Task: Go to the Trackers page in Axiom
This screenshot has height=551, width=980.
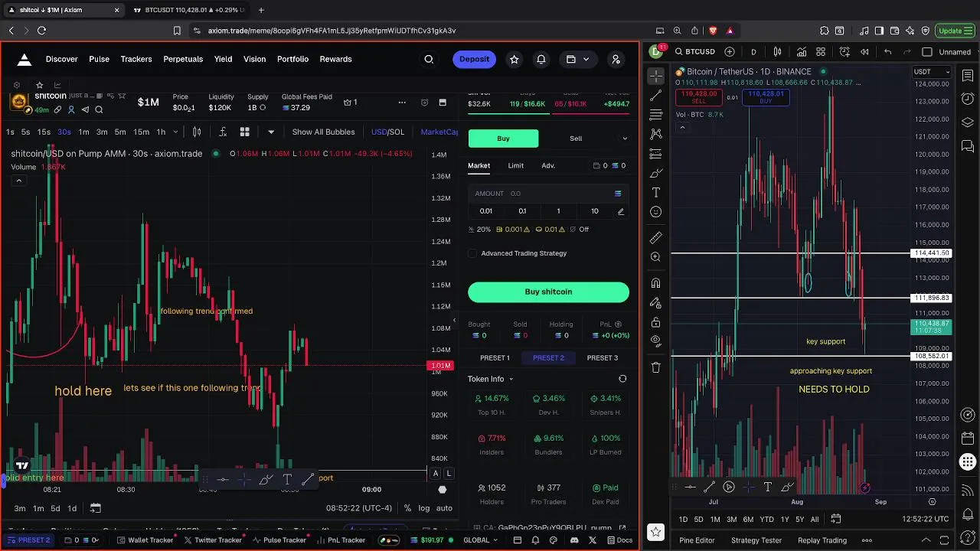Action: [x=136, y=59]
